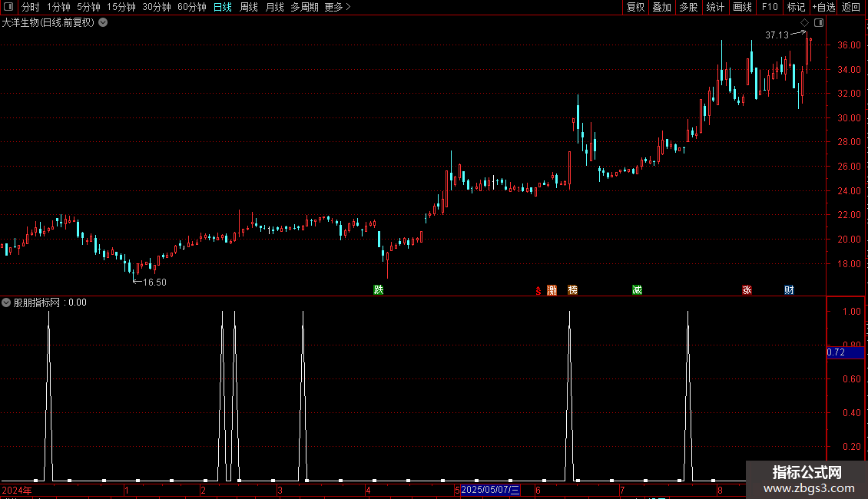Switch to 分时 intraday view
The height and width of the screenshot is (499, 868).
31,7
